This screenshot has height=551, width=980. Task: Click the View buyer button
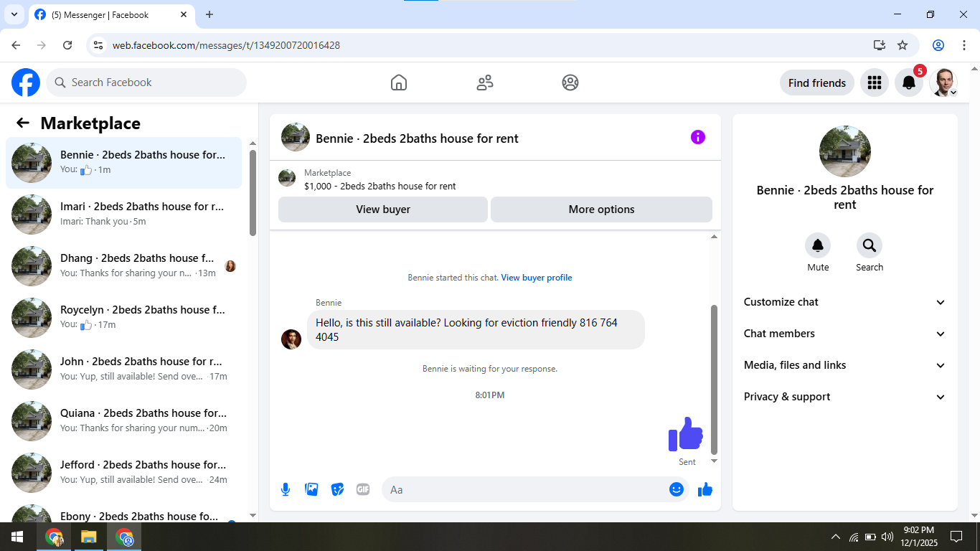click(x=383, y=209)
